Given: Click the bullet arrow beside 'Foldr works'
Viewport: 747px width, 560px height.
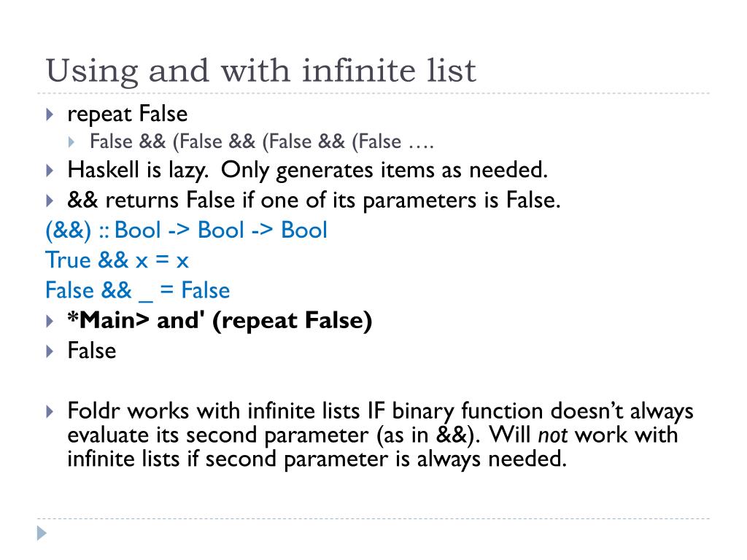Looking at the screenshot, I should tap(50, 411).
